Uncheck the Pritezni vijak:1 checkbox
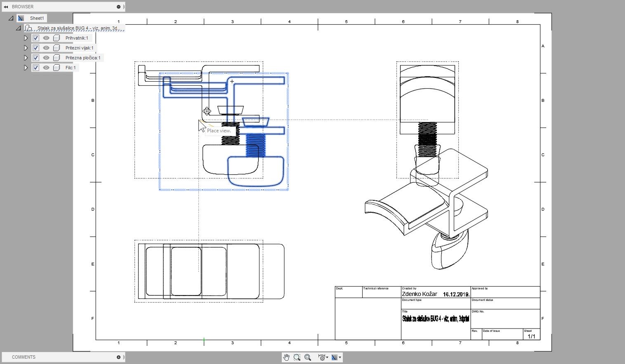The image size is (625, 364). pos(36,48)
